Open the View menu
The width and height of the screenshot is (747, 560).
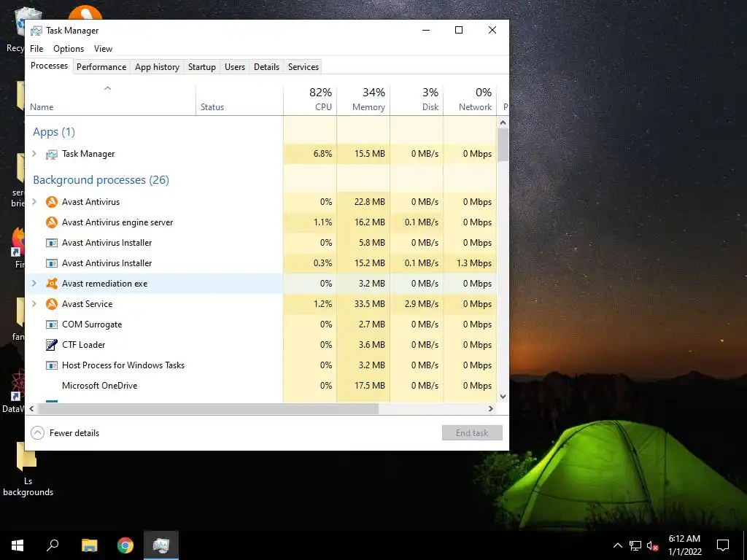coord(103,49)
